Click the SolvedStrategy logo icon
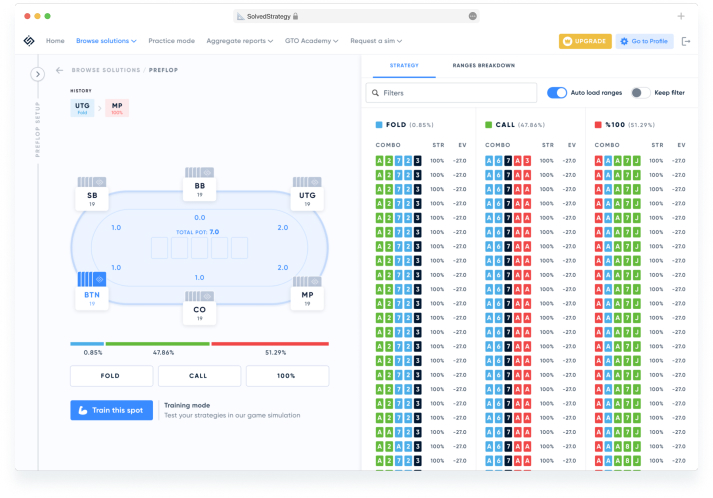This screenshot has width=713, height=498. (x=29, y=41)
